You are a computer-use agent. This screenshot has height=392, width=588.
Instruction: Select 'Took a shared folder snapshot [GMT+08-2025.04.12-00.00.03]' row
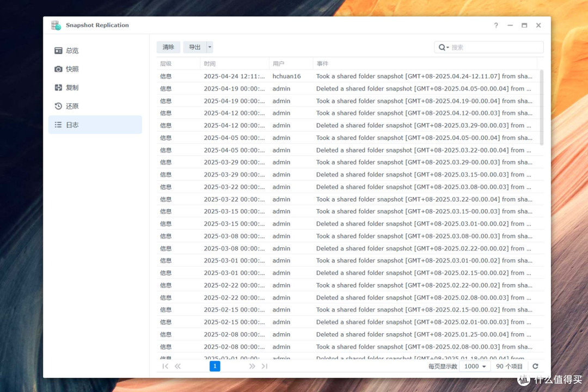coord(350,113)
